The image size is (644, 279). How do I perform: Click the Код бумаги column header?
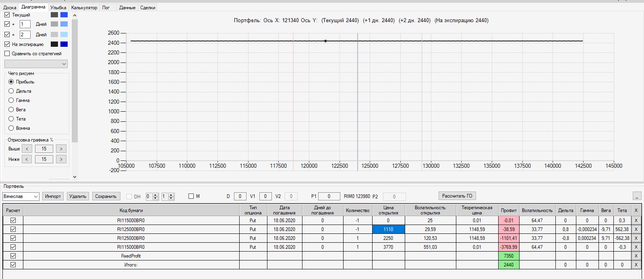click(x=131, y=210)
